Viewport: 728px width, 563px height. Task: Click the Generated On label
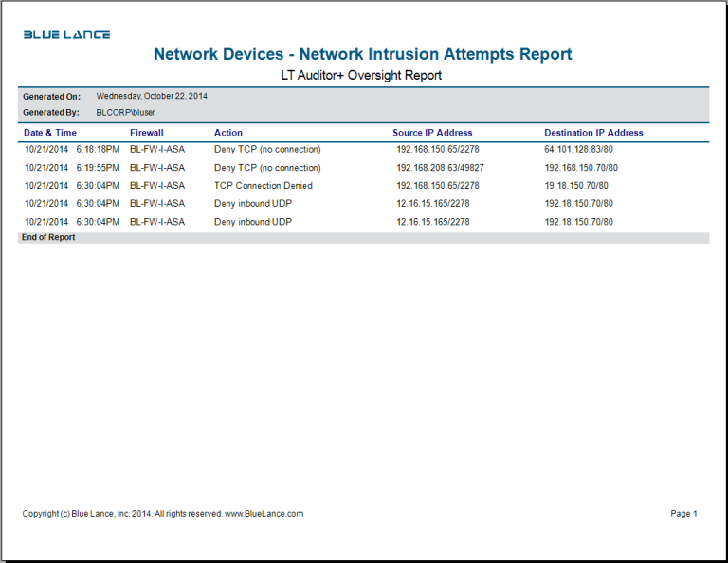click(51, 97)
